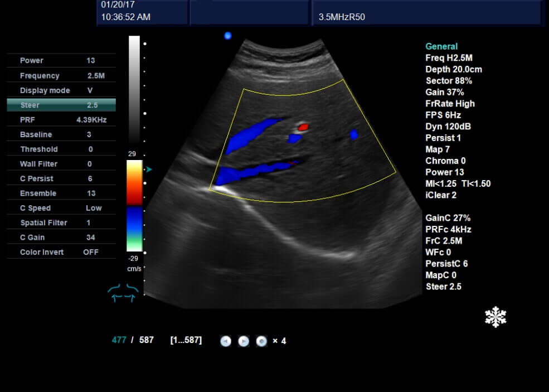Click the current frame number 477

pyautogui.click(x=119, y=340)
